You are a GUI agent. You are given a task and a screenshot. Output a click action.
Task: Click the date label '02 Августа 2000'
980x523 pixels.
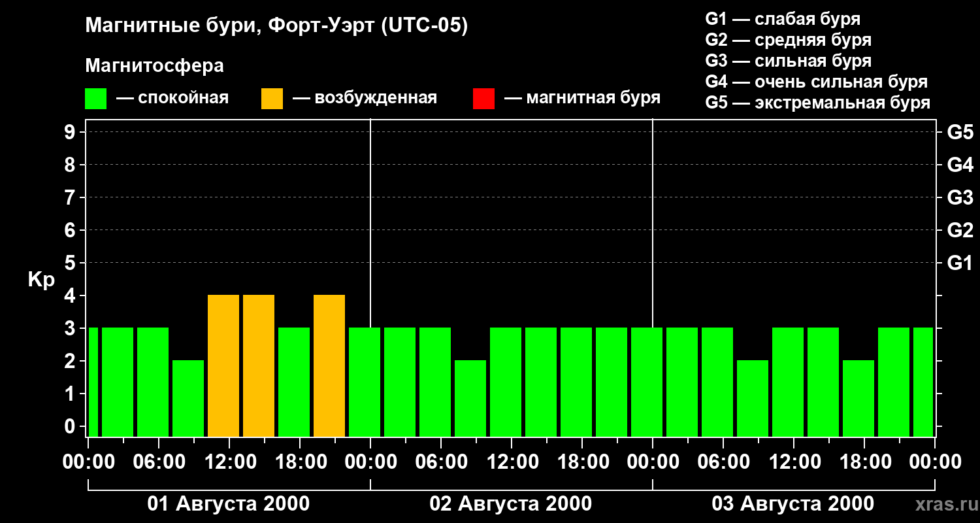coord(511,504)
